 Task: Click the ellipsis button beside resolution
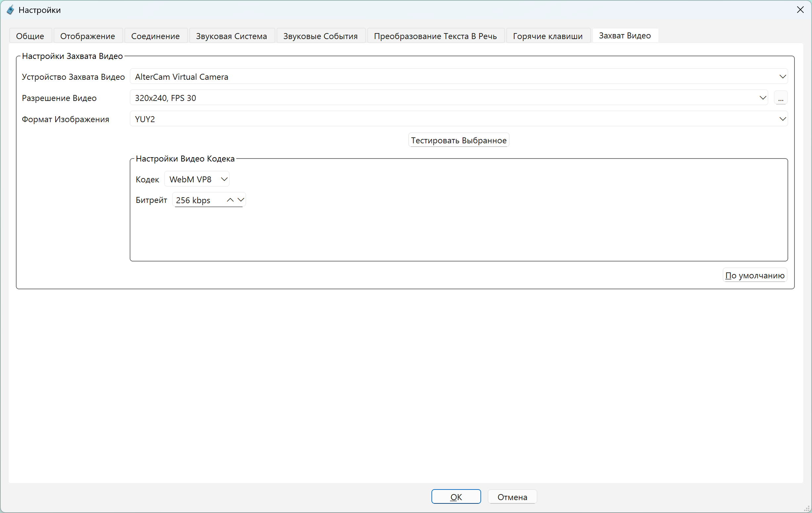(x=781, y=98)
